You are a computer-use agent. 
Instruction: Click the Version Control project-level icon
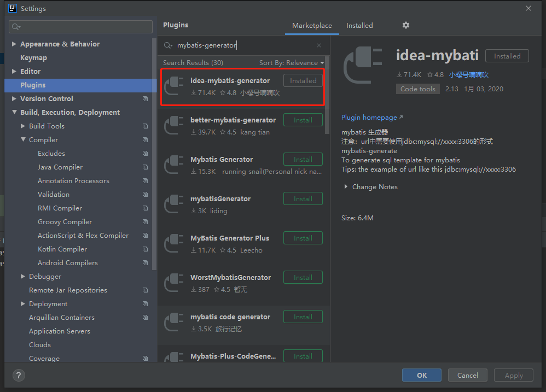click(145, 99)
